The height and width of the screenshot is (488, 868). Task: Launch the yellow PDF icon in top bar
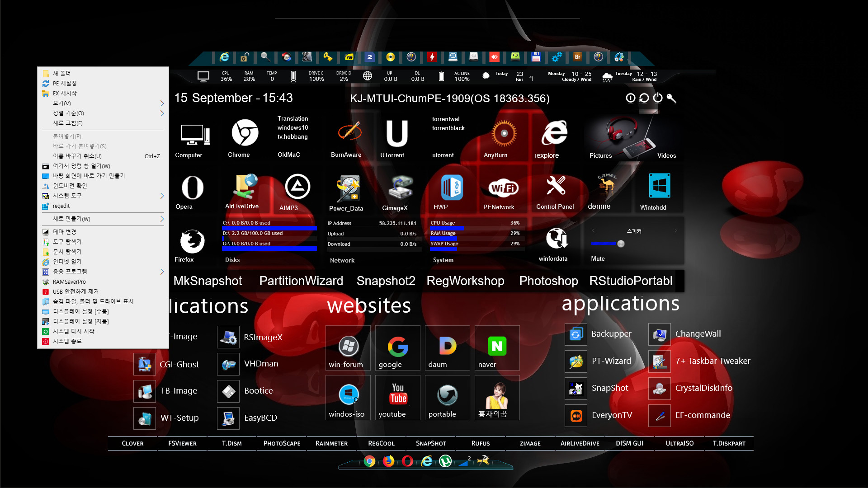pos(349,57)
